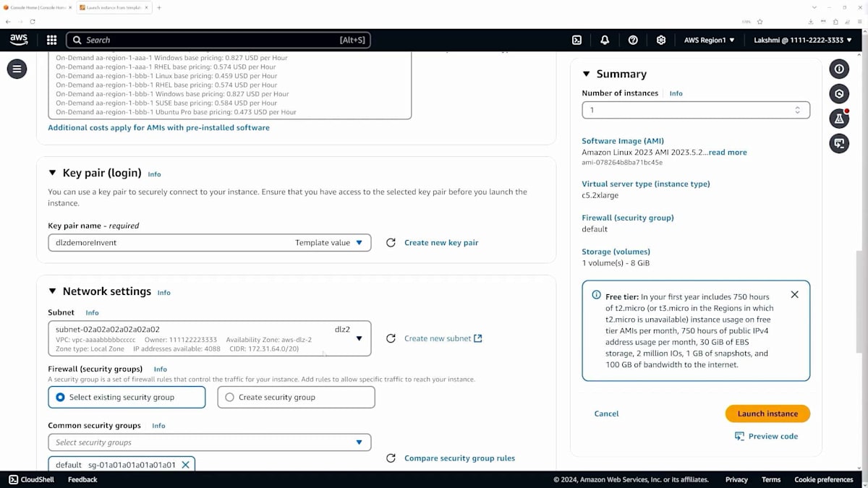The width and height of the screenshot is (868, 488).
Task: Open Preview code link
Action: (773, 436)
